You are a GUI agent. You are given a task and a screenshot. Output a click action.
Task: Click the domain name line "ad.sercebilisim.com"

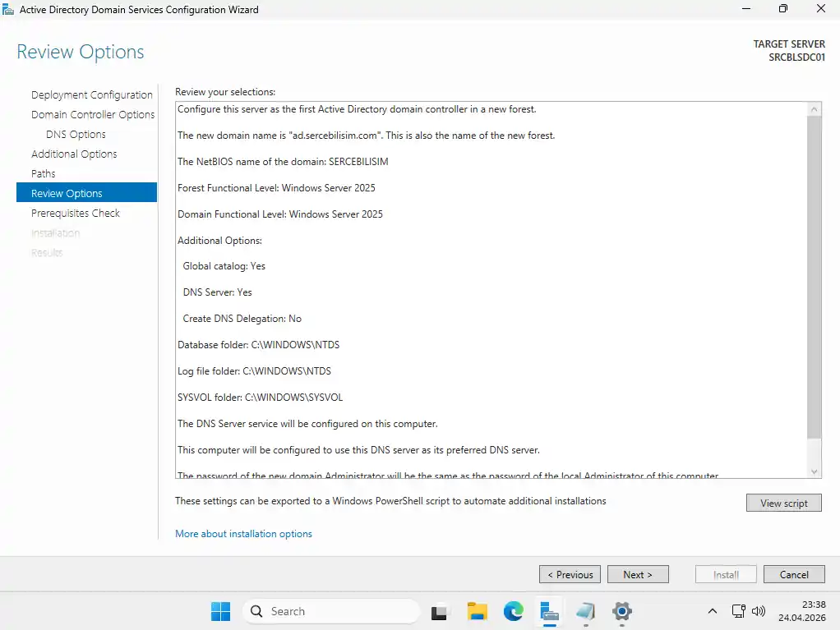click(x=366, y=136)
